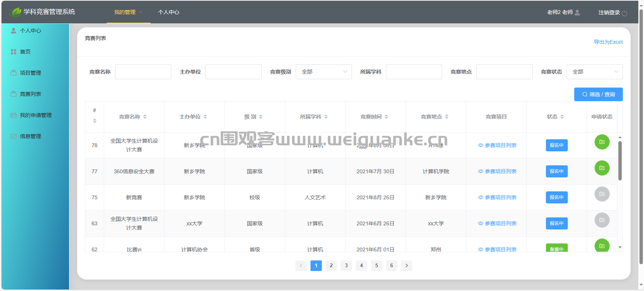The height and width of the screenshot is (291, 644).
Task: Open the 竞赛级别 dropdown
Action: click(x=324, y=72)
